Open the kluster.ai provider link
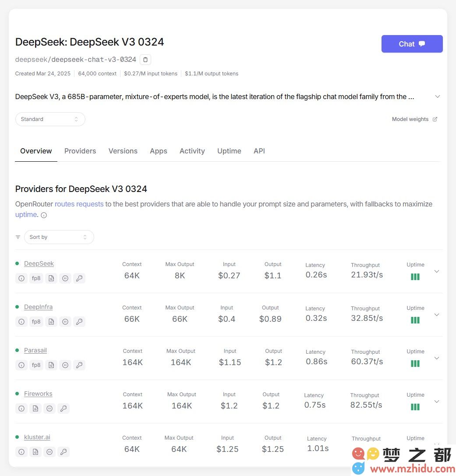 [37, 437]
